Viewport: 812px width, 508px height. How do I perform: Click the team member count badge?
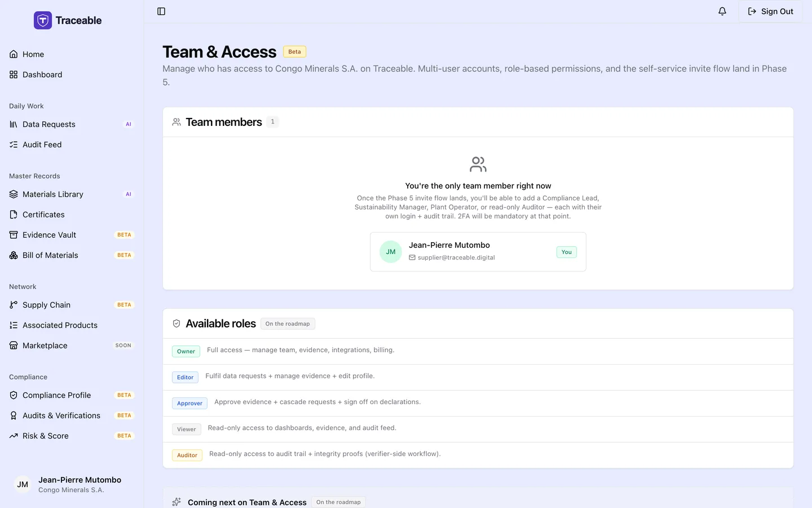point(273,121)
